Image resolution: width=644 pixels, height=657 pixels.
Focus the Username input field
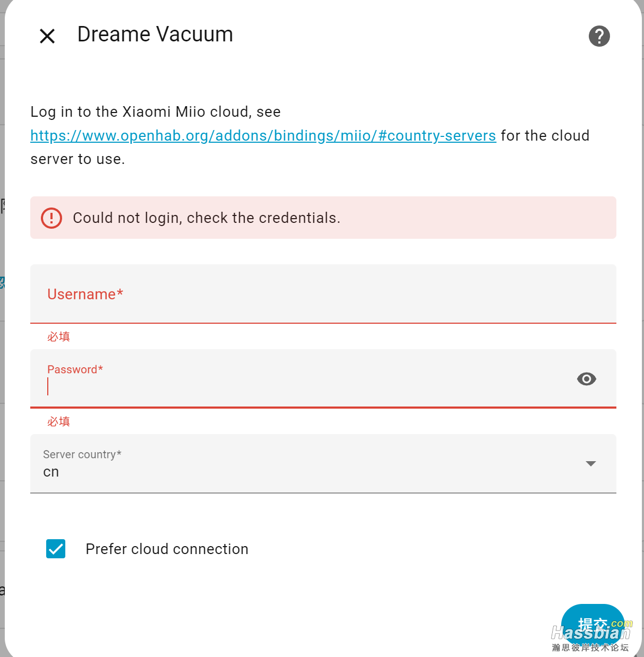pyautogui.click(x=323, y=295)
